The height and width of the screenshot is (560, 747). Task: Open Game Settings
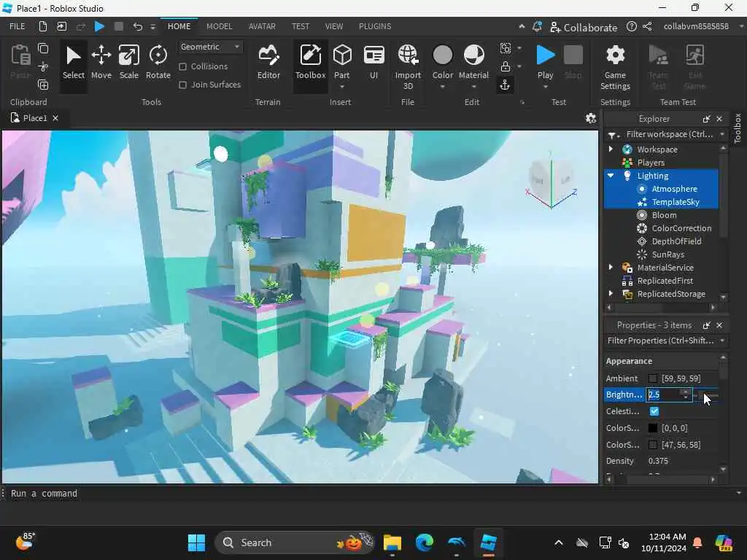pyautogui.click(x=615, y=66)
